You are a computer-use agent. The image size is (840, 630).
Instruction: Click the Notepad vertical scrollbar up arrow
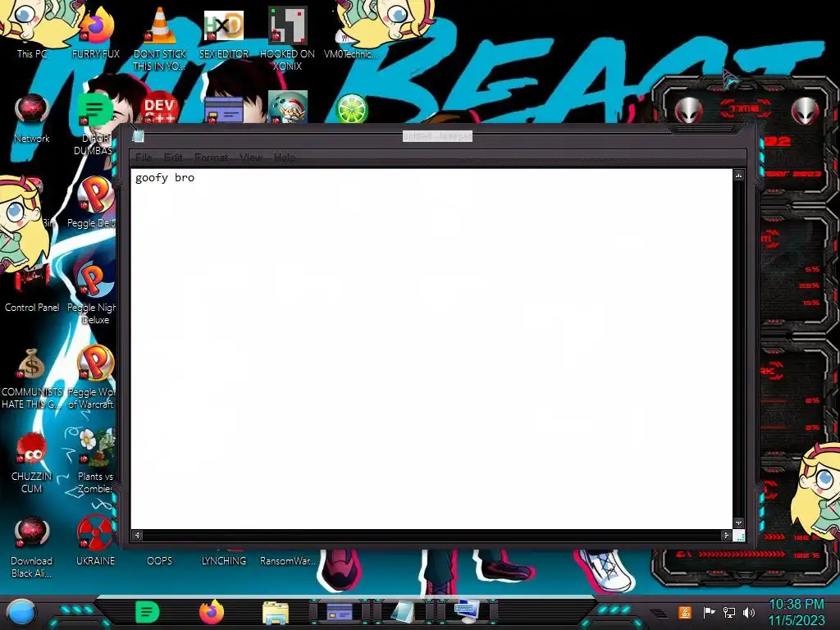(739, 176)
